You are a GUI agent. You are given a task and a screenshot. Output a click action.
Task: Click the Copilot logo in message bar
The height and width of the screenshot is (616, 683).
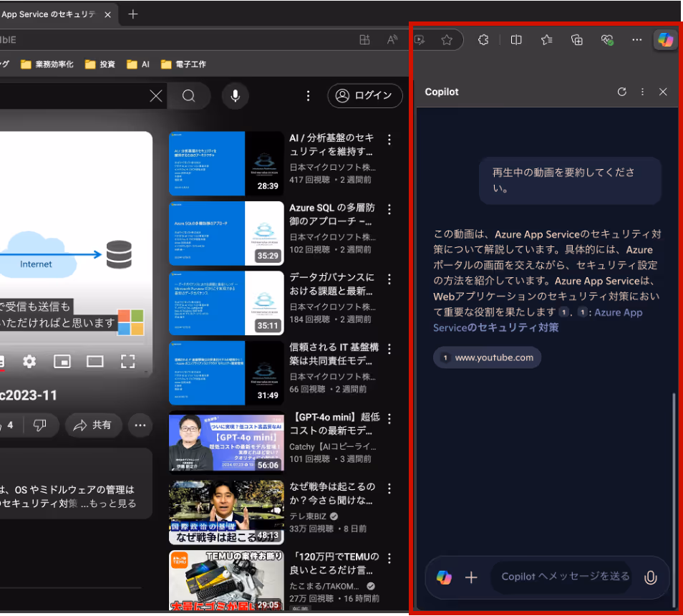444,577
